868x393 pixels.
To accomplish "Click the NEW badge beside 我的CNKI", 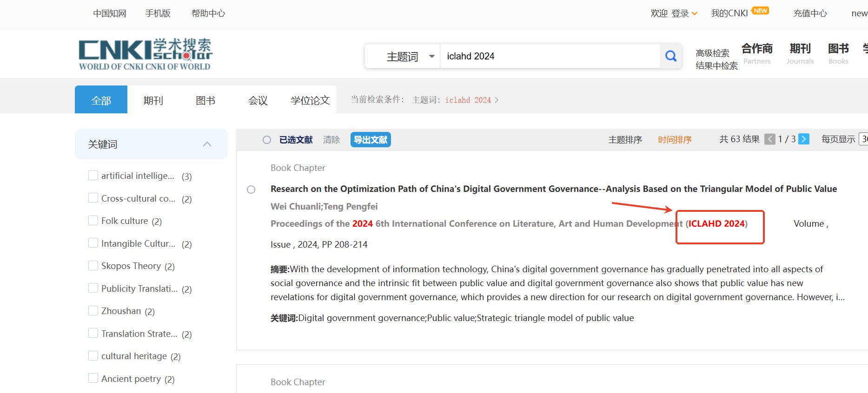I will tap(761, 11).
